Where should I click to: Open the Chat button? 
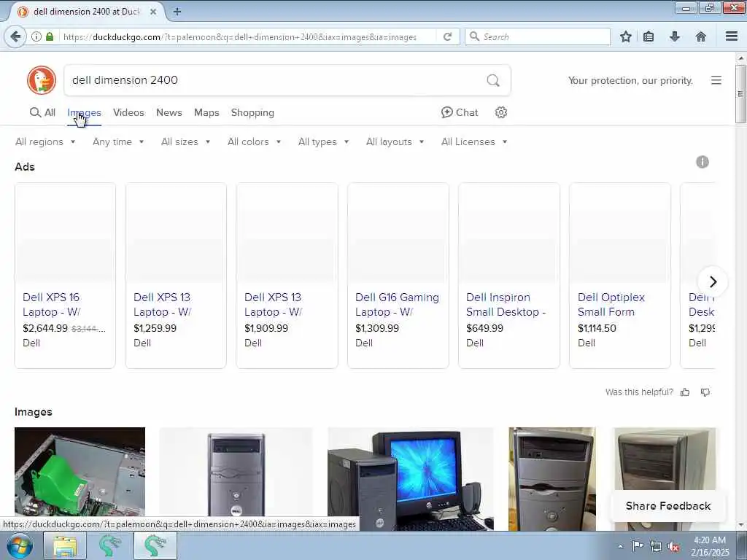click(x=460, y=112)
